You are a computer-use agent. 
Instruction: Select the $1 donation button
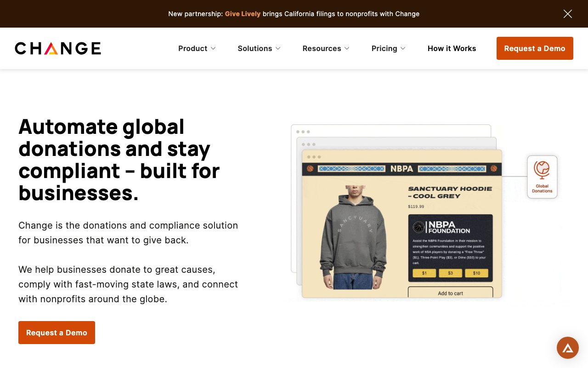pyautogui.click(x=424, y=273)
